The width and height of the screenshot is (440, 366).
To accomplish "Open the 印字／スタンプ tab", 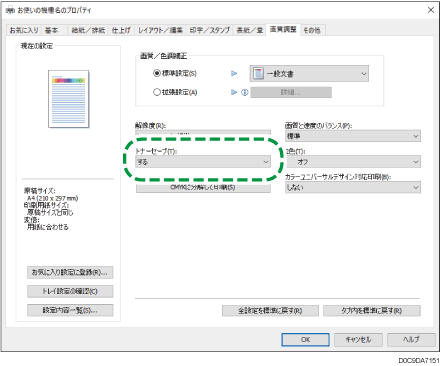I will (x=210, y=30).
